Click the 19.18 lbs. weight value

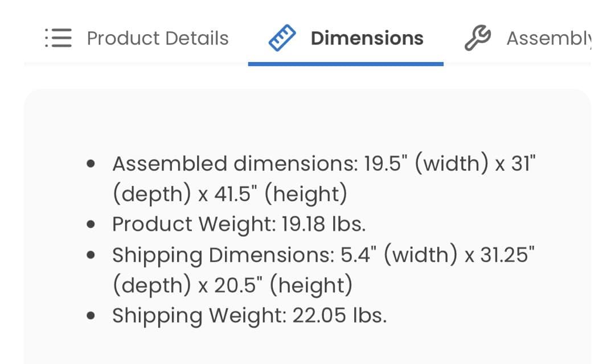click(x=323, y=224)
